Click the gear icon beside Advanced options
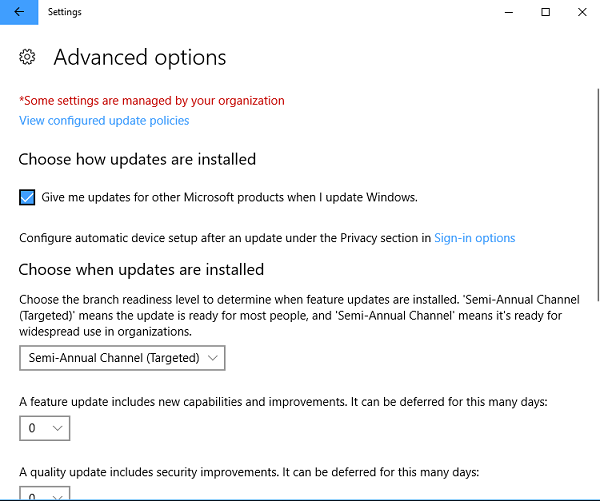 (28, 57)
